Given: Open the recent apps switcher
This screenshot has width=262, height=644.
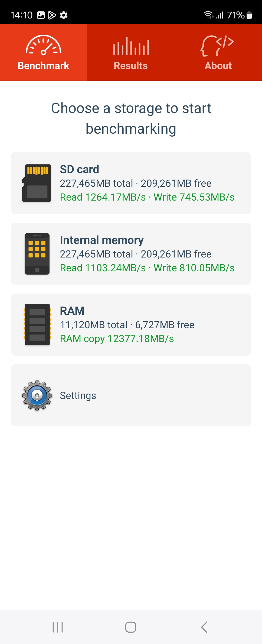Looking at the screenshot, I should tap(58, 627).
